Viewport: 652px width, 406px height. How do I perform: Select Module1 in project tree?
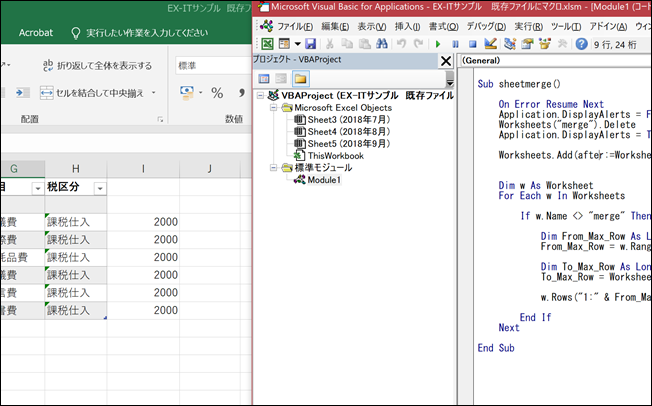324,180
